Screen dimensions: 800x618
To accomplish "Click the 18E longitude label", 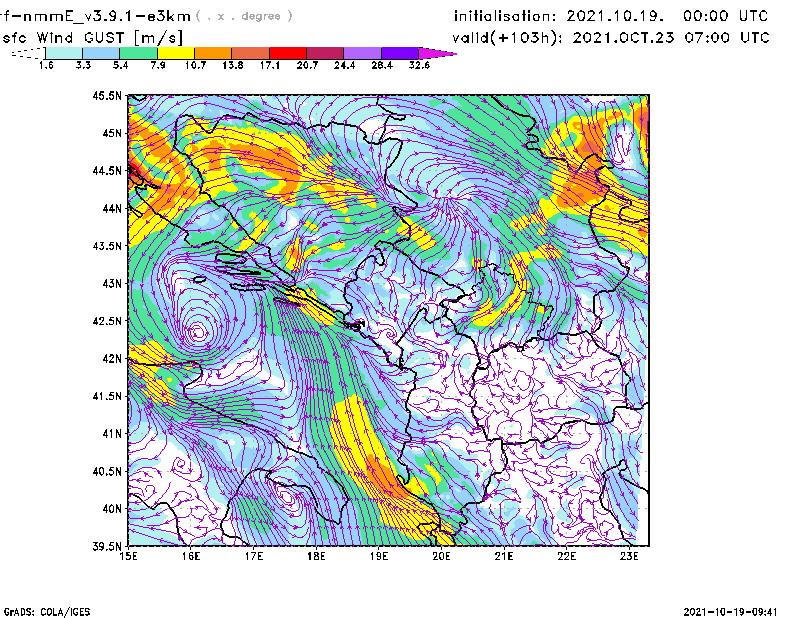I will [316, 556].
